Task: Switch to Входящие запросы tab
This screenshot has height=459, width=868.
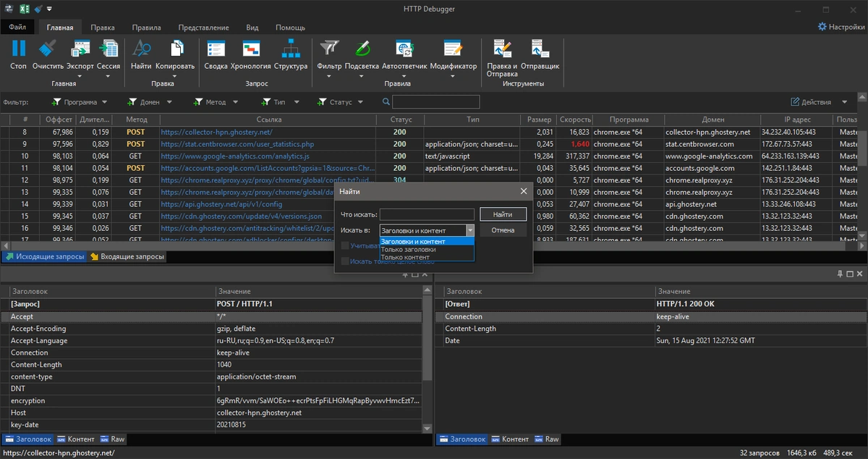Action: tap(127, 256)
